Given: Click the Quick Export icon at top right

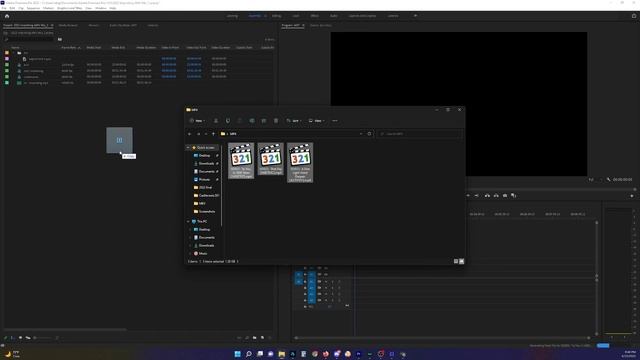Looking at the screenshot, I should [x=634, y=16].
